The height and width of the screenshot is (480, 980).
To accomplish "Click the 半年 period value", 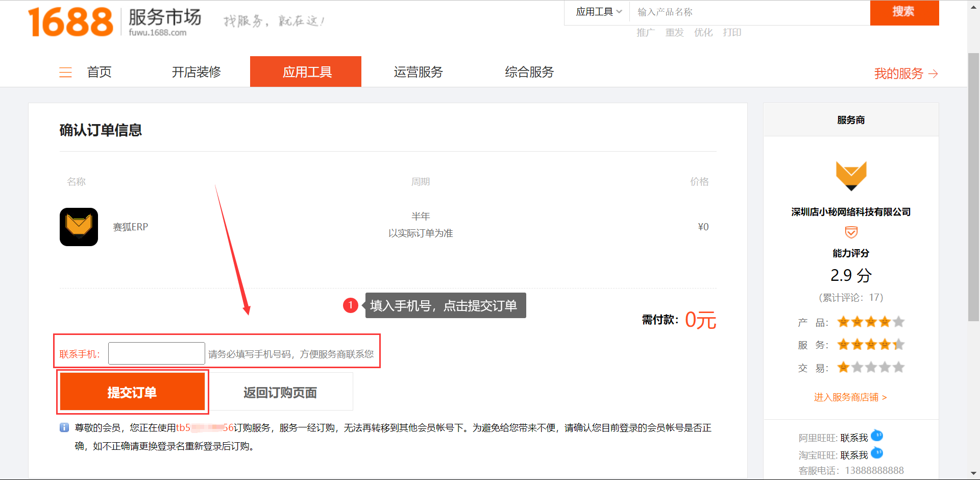I will pyautogui.click(x=421, y=216).
